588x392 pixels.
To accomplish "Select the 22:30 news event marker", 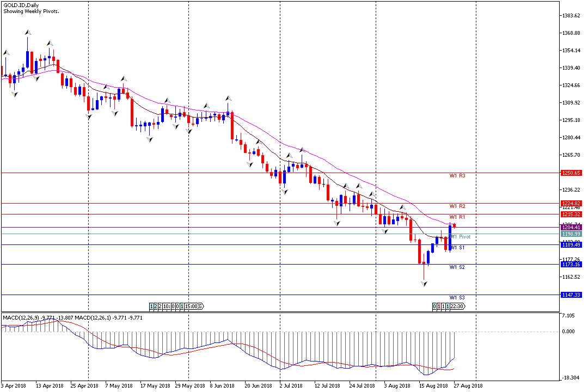I will tap(457, 307).
